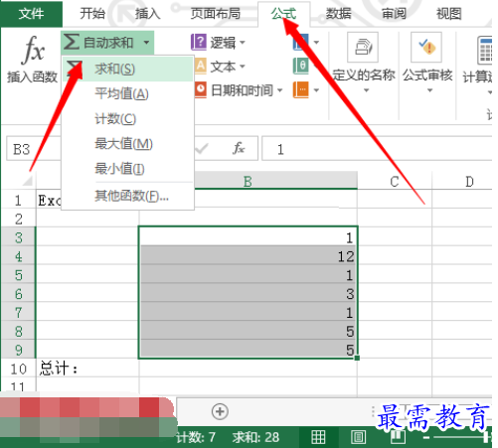Click the orange more functions icon
The image size is (498, 448).
coord(301,89)
